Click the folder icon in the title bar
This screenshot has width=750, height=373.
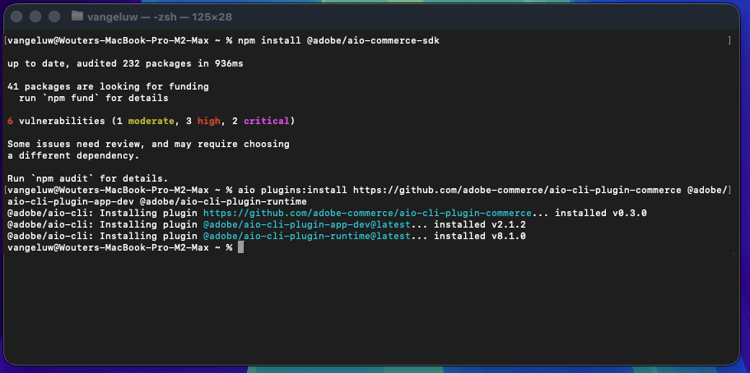click(77, 16)
